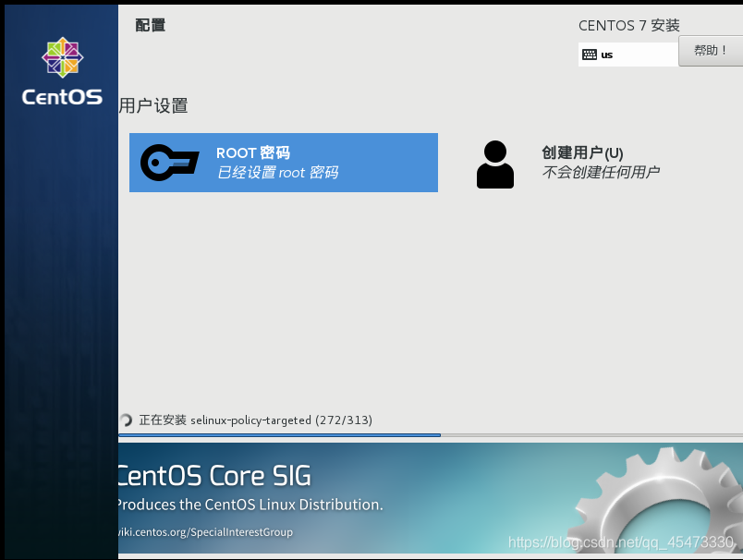743x560 pixels.
Task: Click the ROOT password key icon
Action: (x=170, y=163)
